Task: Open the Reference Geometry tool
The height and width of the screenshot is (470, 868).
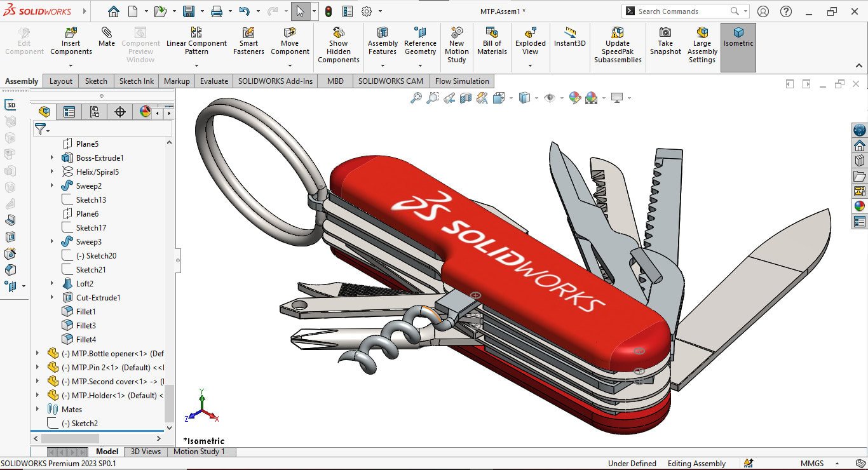Action: point(420,33)
